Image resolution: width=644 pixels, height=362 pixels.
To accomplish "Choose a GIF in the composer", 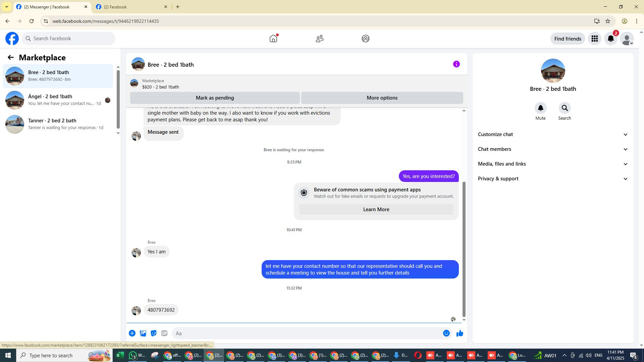I will [x=164, y=333].
